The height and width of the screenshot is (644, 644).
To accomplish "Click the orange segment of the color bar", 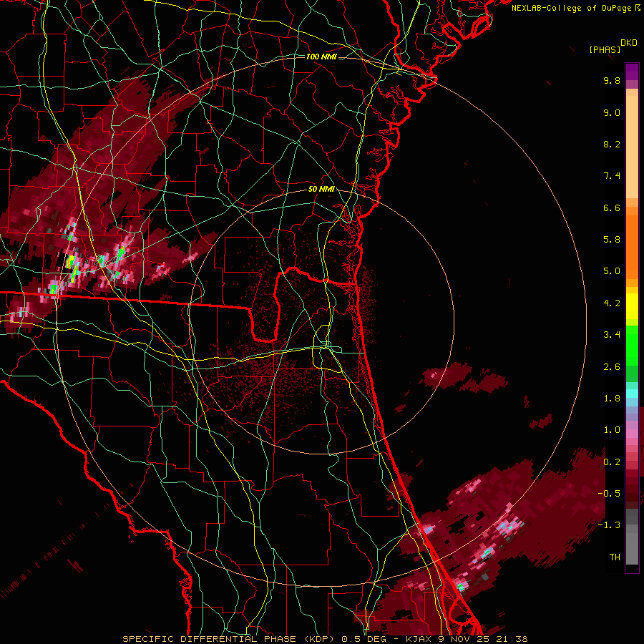I will 632,243.
